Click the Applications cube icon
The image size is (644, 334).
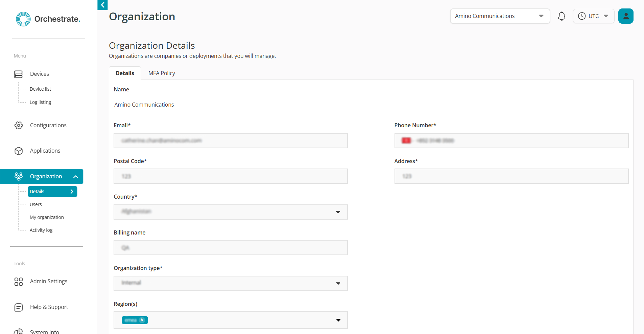coord(19,151)
